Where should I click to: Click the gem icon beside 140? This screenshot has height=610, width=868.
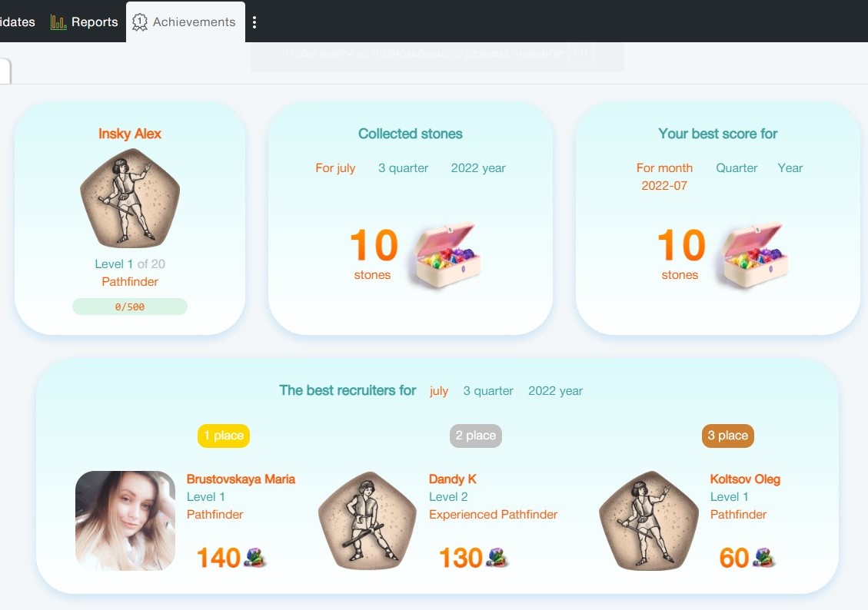(254, 558)
